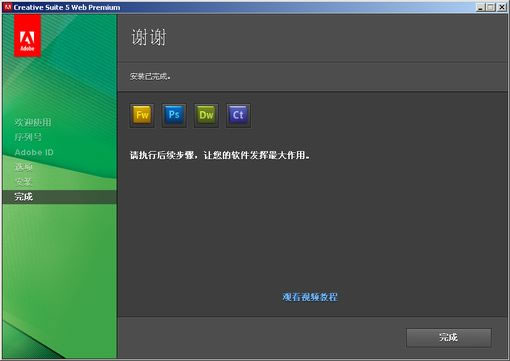Image resolution: width=510 pixels, height=361 pixels.
Task: Select the highlighted 完成 sidebar step
Action: 59,197
